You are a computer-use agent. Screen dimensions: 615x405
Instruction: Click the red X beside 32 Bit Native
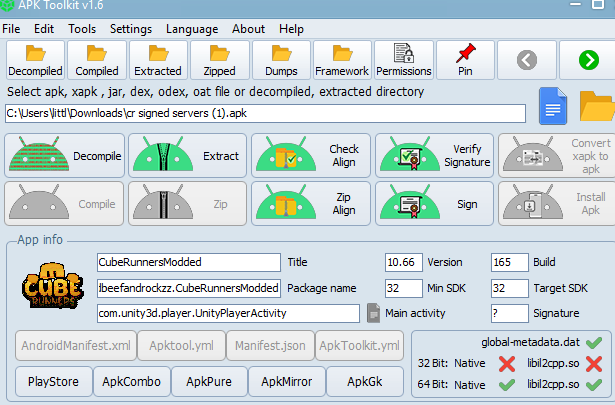pos(507,364)
